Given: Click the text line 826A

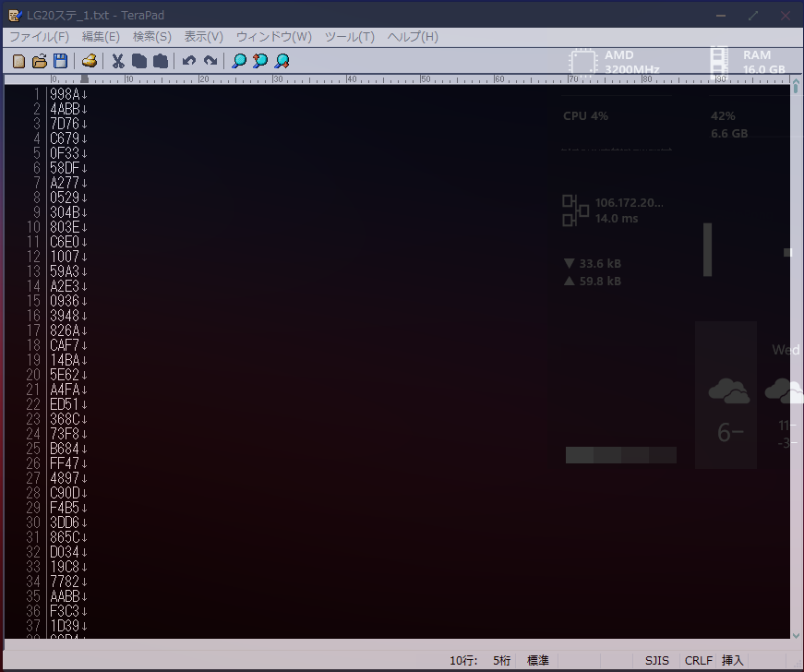Looking at the screenshot, I should pyautogui.click(x=65, y=330).
